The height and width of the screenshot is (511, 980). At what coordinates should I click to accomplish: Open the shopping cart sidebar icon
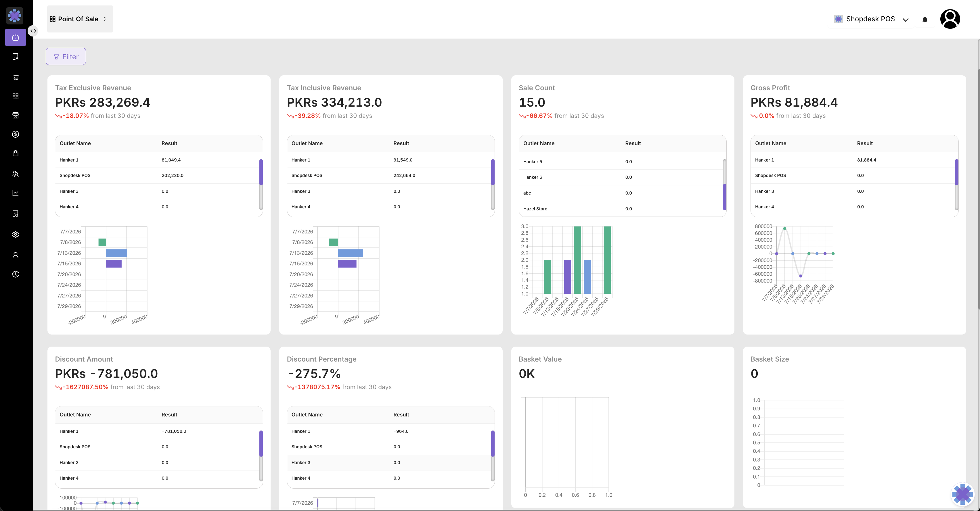pyautogui.click(x=16, y=77)
